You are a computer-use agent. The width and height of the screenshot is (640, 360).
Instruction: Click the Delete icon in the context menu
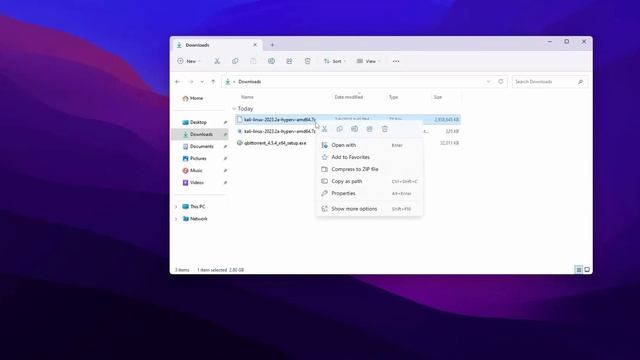tap(384, 129)
